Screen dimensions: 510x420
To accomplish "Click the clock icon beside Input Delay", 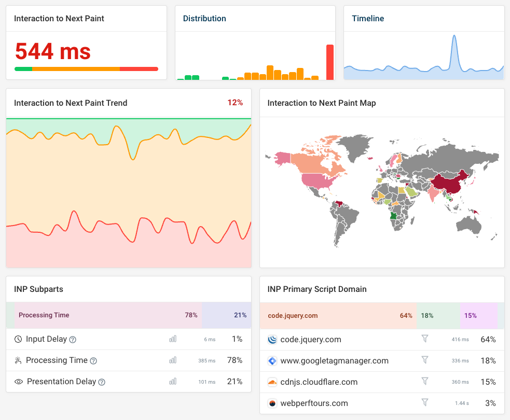I will tap(19, 339).
